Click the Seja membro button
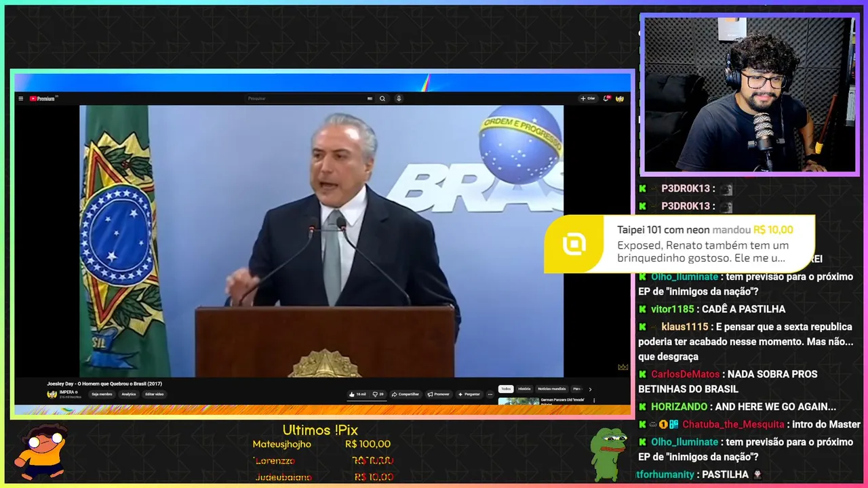Screen dimensions: 868x488 pyautogui.click(x=102, y=394)
